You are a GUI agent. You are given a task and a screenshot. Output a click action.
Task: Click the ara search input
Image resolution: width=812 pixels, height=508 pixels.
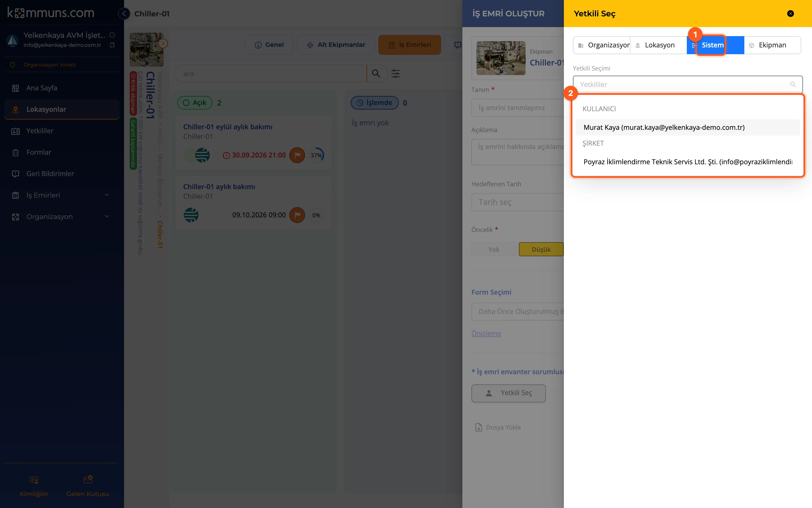click(x=270, y=74)
